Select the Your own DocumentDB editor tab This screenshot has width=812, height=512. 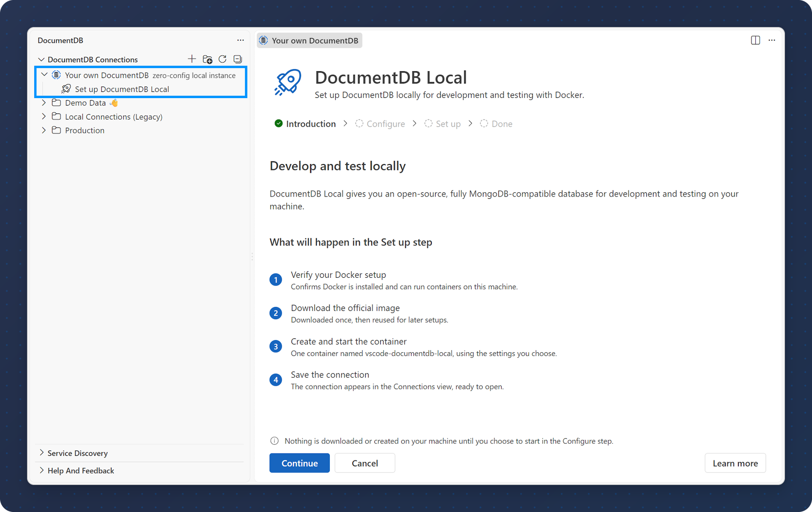coord(310,40)
